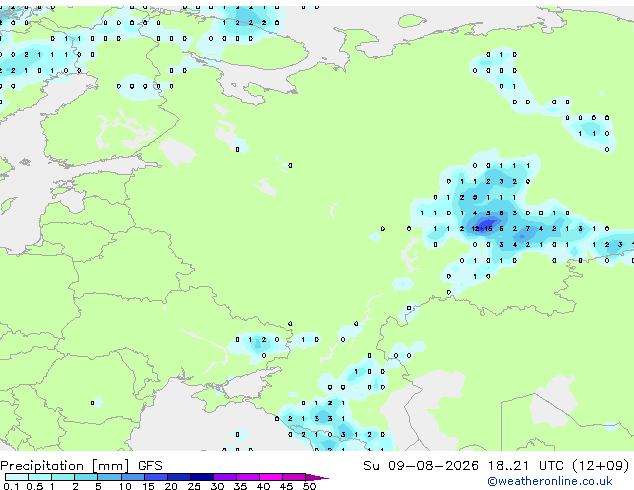
Task: Click the '0.1' legend scale label
Action: [x=11, y=486]
